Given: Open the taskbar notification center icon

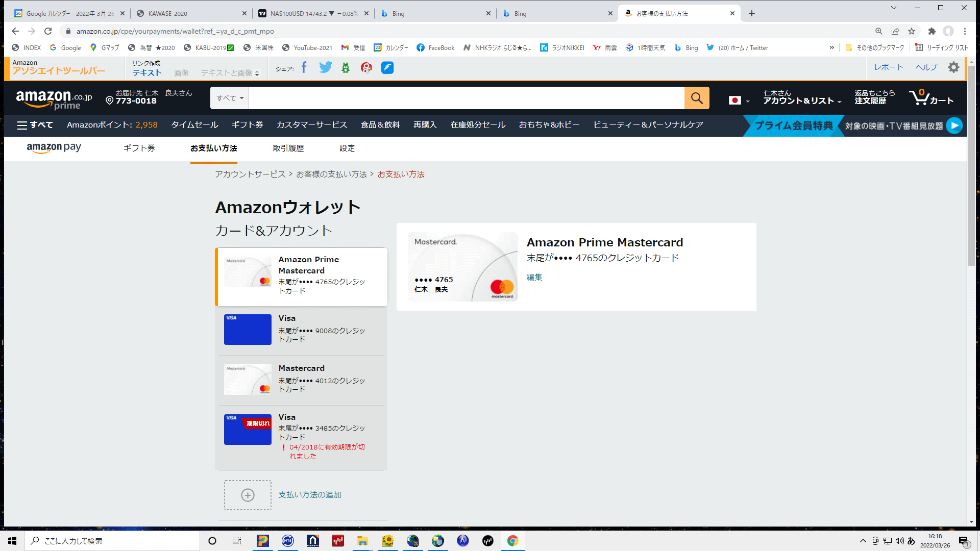Looking at the screenshot, I should 964,541.
